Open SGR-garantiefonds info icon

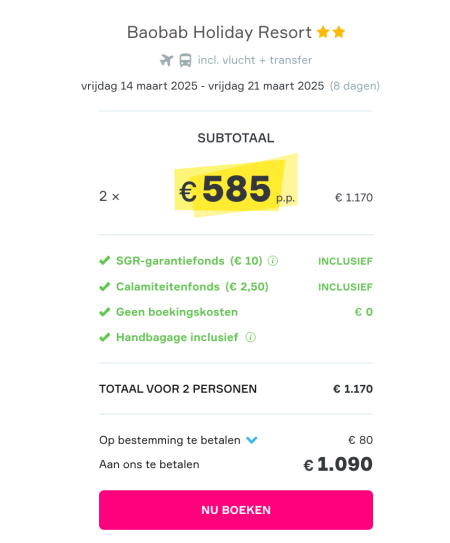(273, 261)
